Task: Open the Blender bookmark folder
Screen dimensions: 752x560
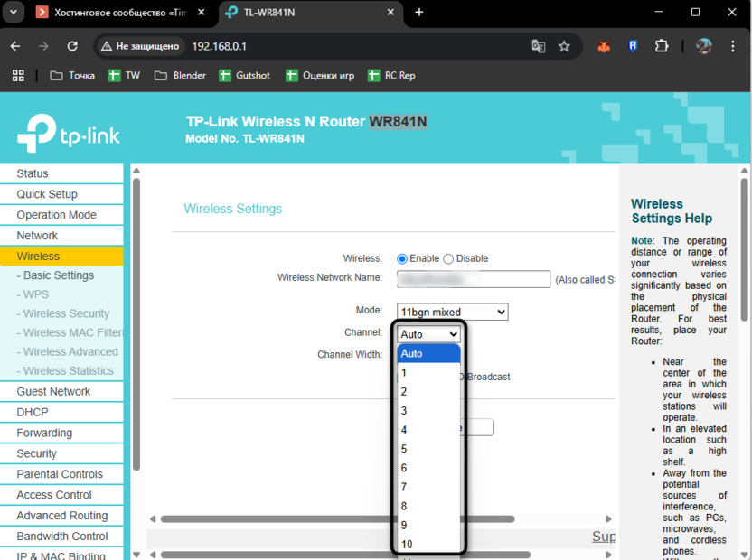Action: pyautogui.click(x=181, y=75)
